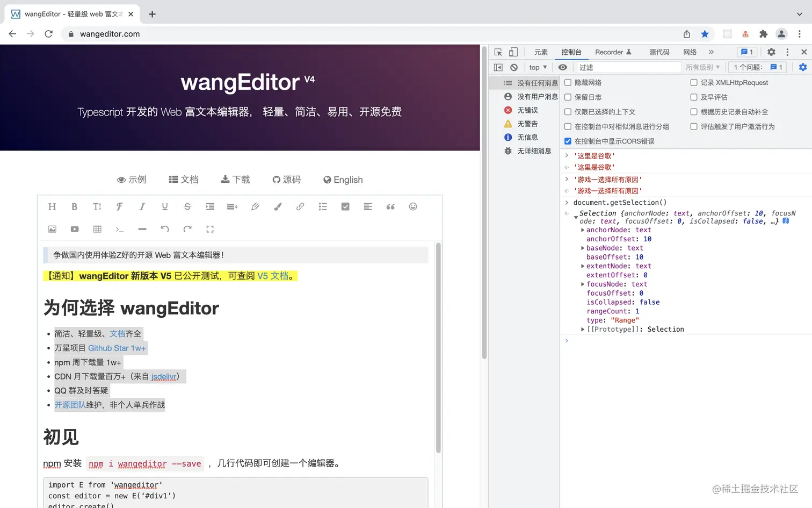This screenshot has height=508, width=812.
Task: Open the background color brush tool
Action: pyautogui.click(x=278, y=206)
